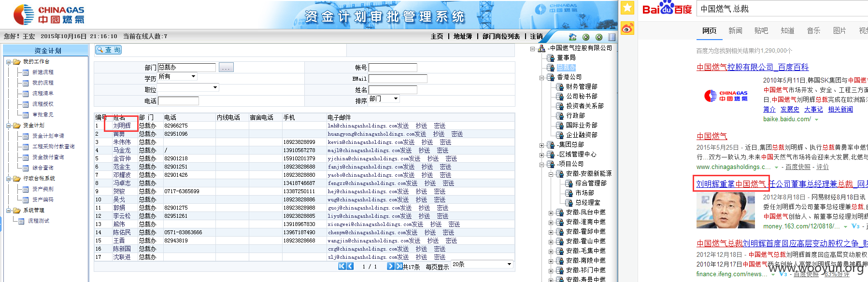The height and width of the screenshot is (282, 868).
Task: Open 流程测试 in the left tree
Action: tap(39, 221)
